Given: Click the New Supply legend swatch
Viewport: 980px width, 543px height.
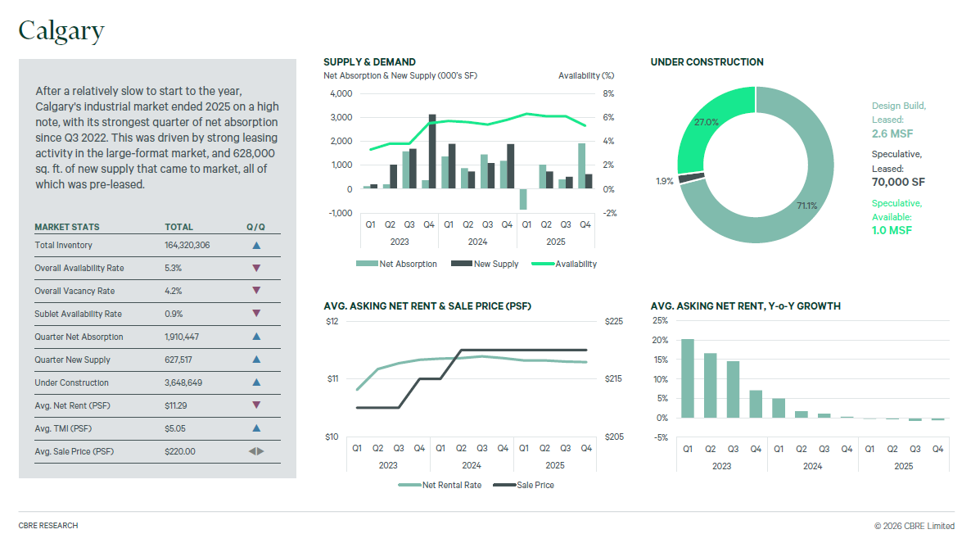Looking at the screenshot, I should coord(461,264).
